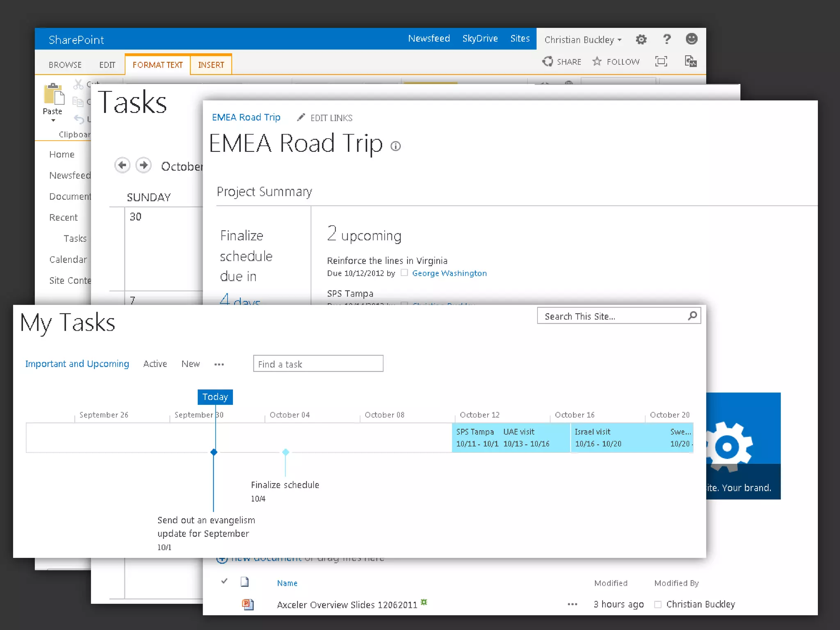Toggle checkbox next to George Washington
Viewport: 840px width, 630px height.
click(404, 273)
